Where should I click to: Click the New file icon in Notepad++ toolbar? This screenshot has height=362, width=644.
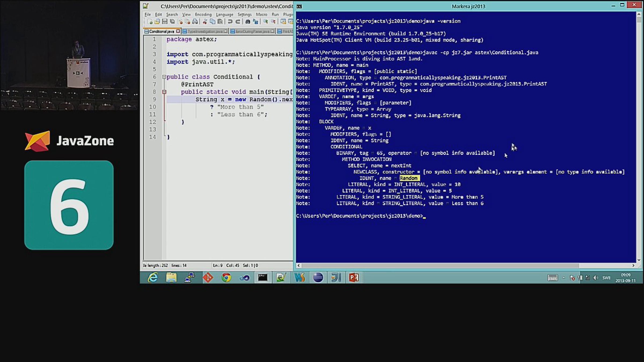[x=150, y=22]
